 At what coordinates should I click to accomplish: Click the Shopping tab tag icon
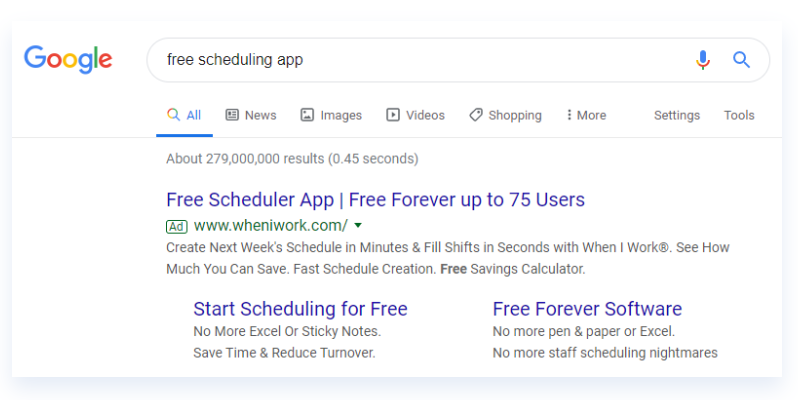pos(476,115)
